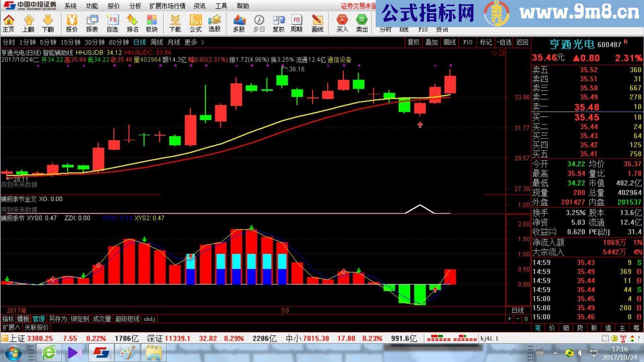Open the 工具 menu
Image resolution: width=644 pixels, height=362 pixels.
click(x=221, y=6)
